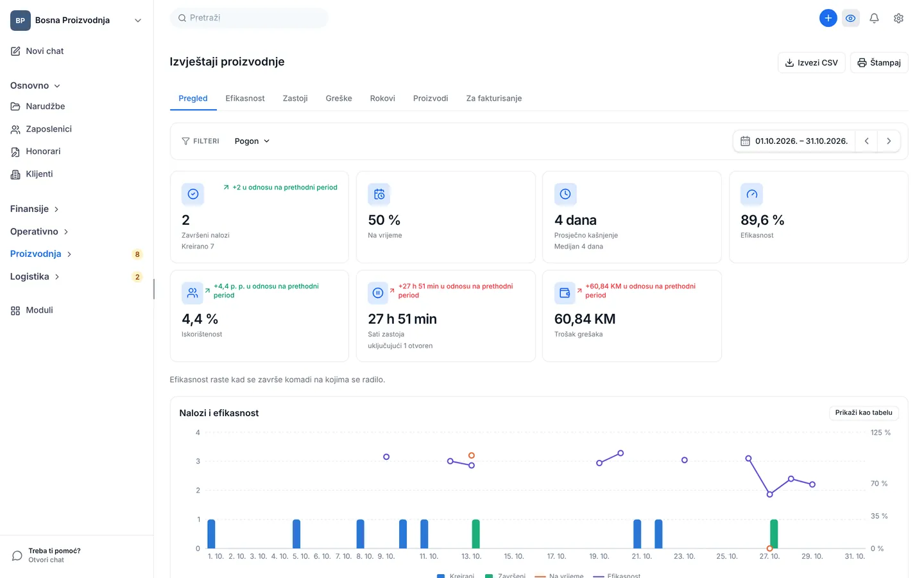Open the date range 01.10.2026 picker
This screenshot has width=924, height=578.
(x=794, y=141)
